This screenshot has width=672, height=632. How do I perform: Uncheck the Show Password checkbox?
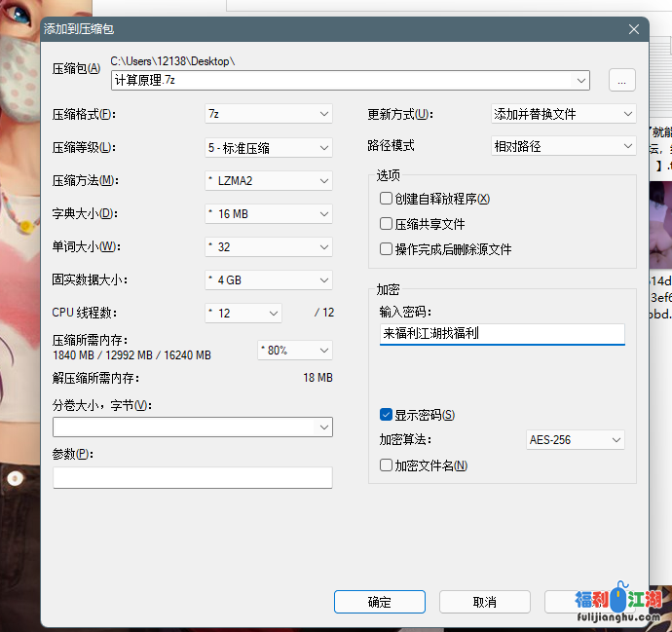coord(387,415)
